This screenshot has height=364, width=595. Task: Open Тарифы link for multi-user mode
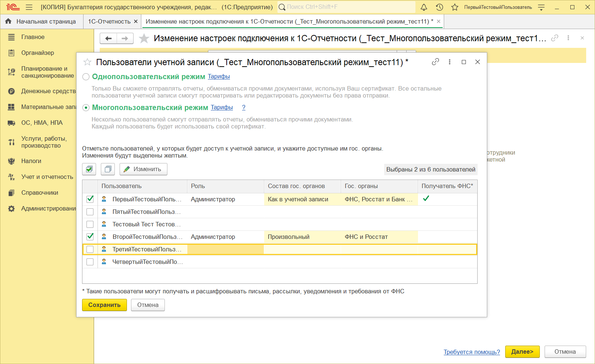pyautogui.click(x=222, y=107)
